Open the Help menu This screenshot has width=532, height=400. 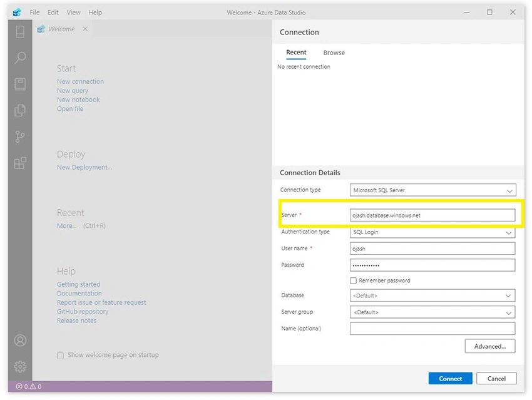tap(95, 13)
